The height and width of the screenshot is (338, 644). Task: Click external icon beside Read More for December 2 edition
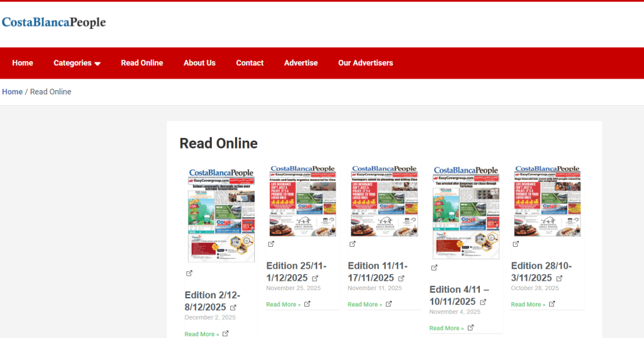(226, 334)
